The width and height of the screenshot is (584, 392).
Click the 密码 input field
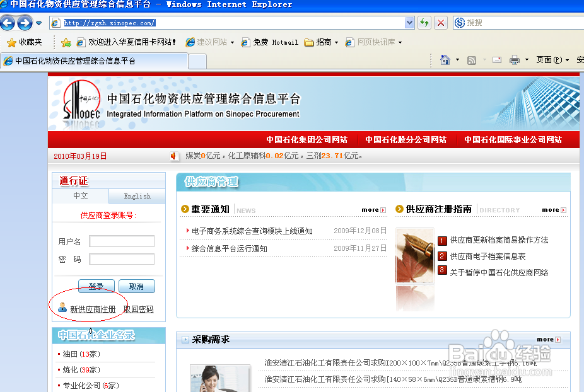coord(122,259)
